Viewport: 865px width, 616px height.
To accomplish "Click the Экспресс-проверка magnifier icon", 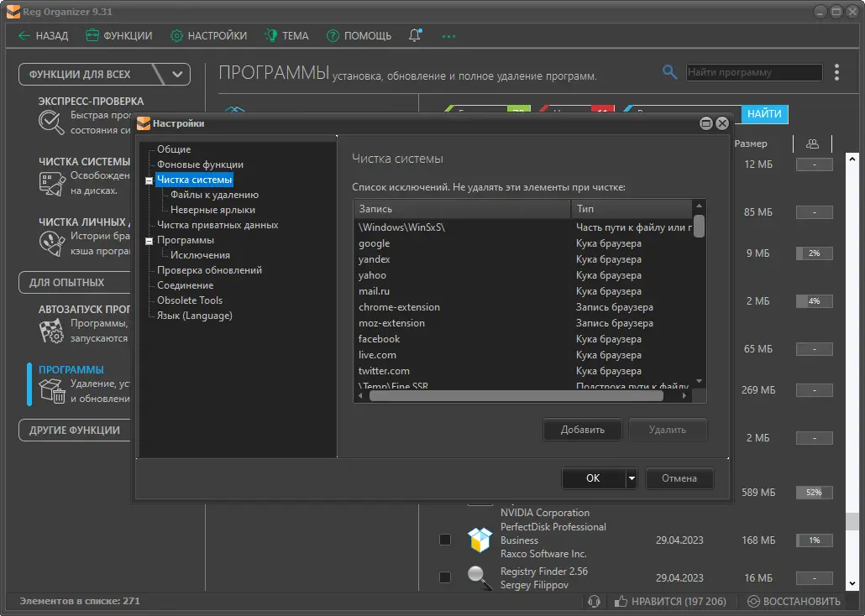I will [51, 123].
